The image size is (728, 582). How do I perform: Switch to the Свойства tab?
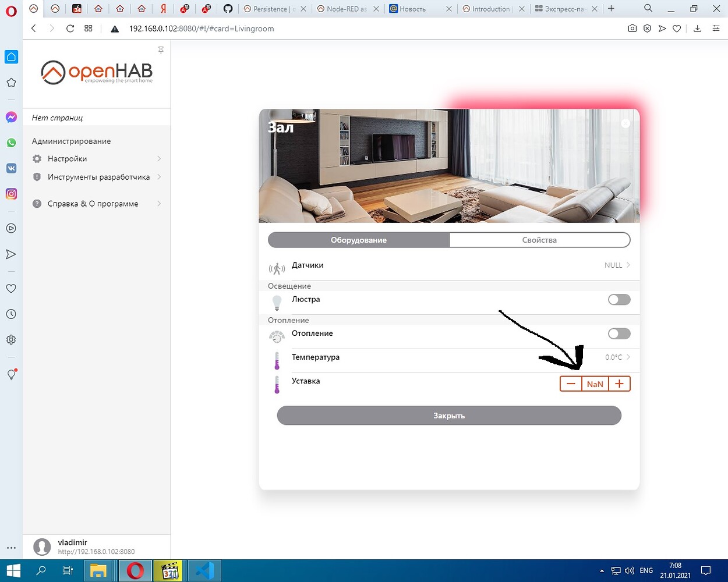point(539,240)
